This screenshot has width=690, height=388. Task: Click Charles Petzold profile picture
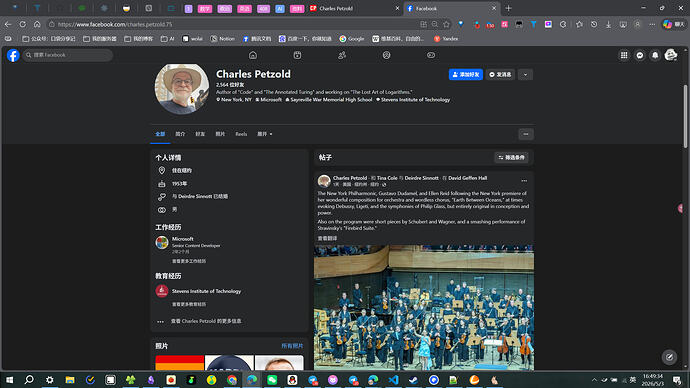pyautogui.click(x=182, y=88)
